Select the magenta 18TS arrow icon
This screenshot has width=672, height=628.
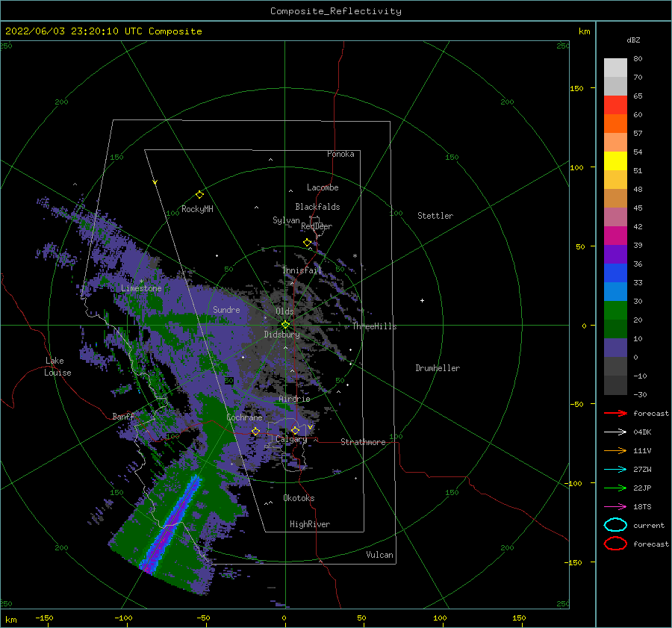point(615,506)
